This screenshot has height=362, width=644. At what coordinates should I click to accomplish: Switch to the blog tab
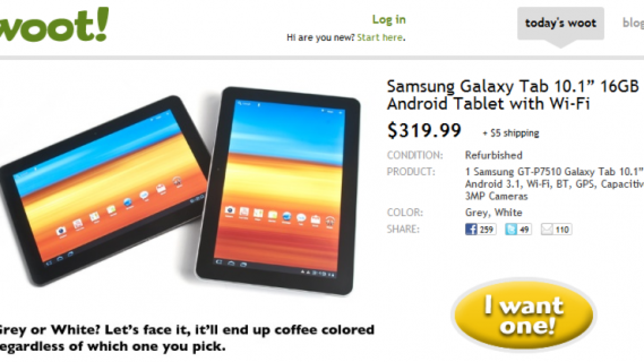click(x=633, y=23)
